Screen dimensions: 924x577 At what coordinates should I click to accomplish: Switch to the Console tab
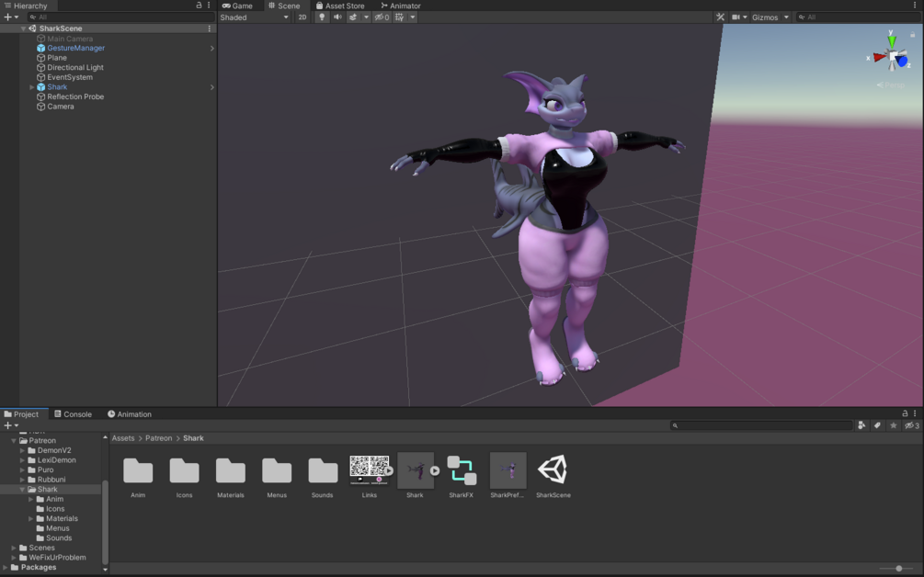pos(73,413)
